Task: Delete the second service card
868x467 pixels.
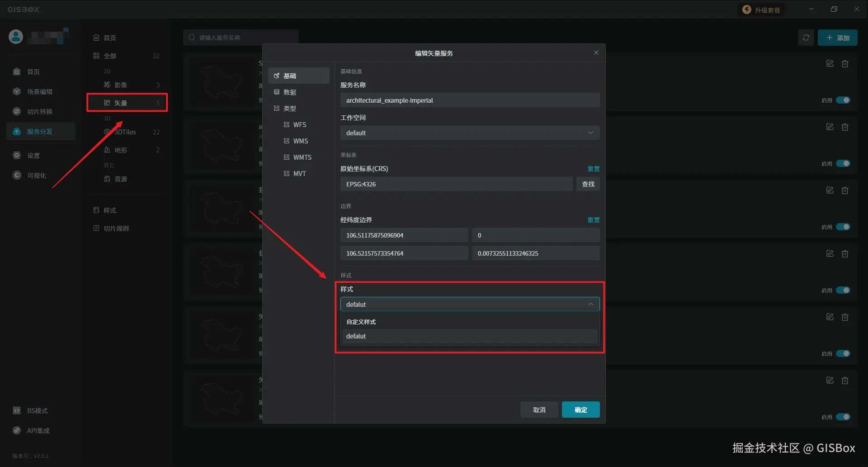Action: tap(844, 127)
